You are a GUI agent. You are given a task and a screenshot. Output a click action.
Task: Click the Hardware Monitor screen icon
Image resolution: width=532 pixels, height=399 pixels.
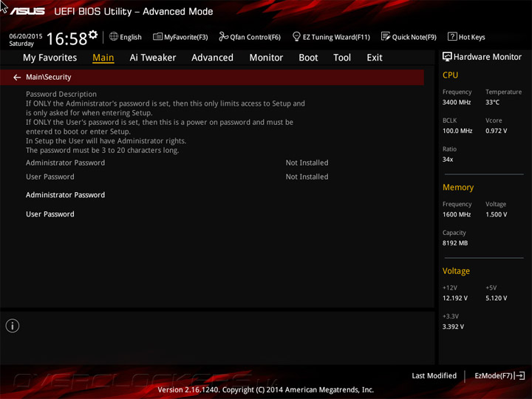(x=447, y=57)
